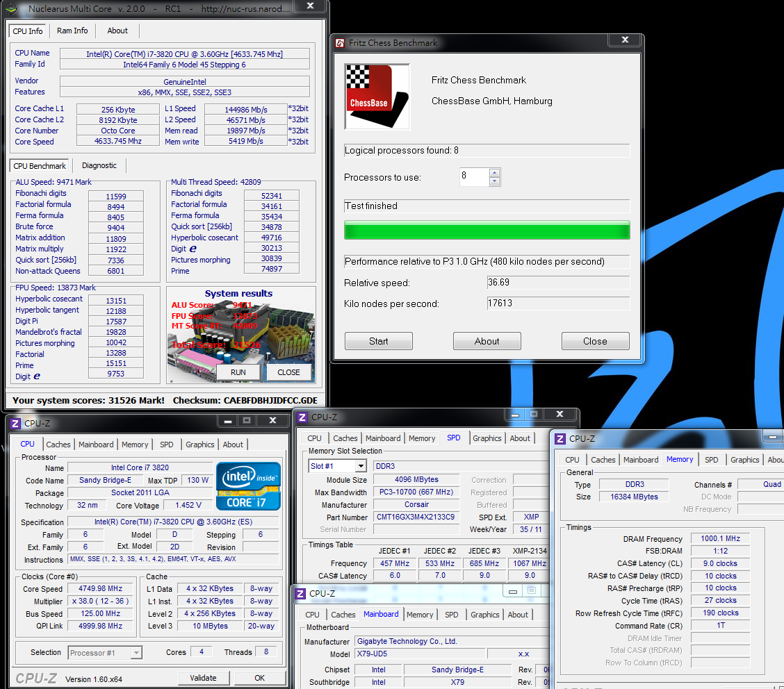Open Graphics tab in CPU-Z SPD window
Image resolution: width=784 pixels, height=689 pixels.
point(487,438)
